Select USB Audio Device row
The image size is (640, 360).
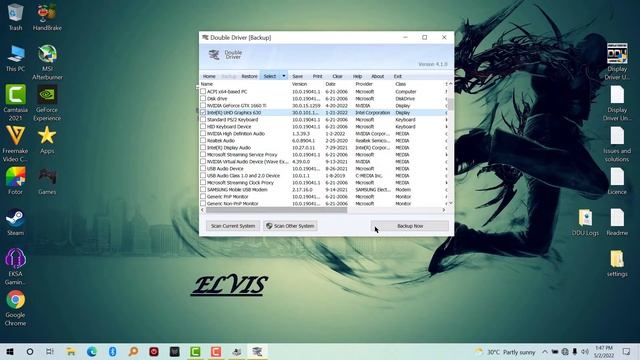[x=324, y=169]
